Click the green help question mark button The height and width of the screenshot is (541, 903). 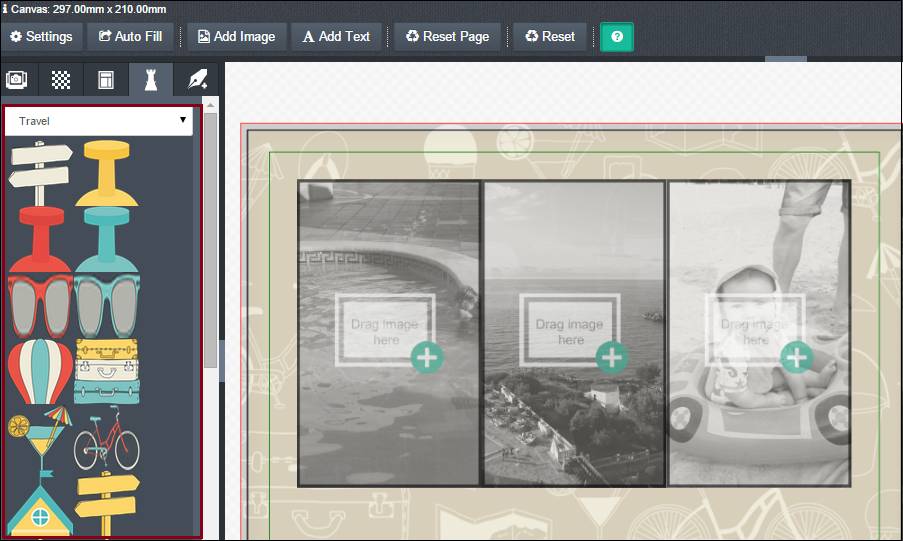click(616, 37)
